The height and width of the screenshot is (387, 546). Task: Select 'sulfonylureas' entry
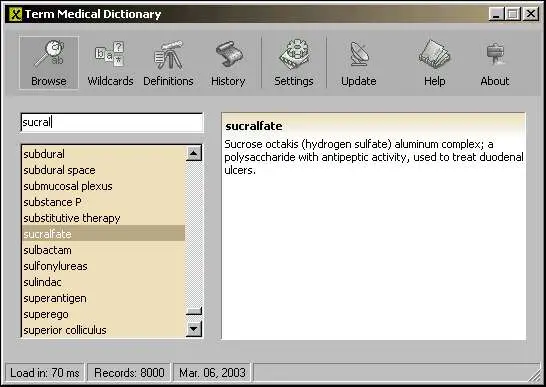[x=103, y=266]
